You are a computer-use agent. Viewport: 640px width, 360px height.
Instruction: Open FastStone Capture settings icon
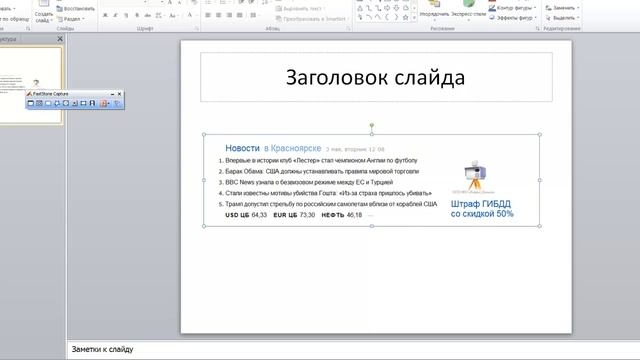[118, 103]
